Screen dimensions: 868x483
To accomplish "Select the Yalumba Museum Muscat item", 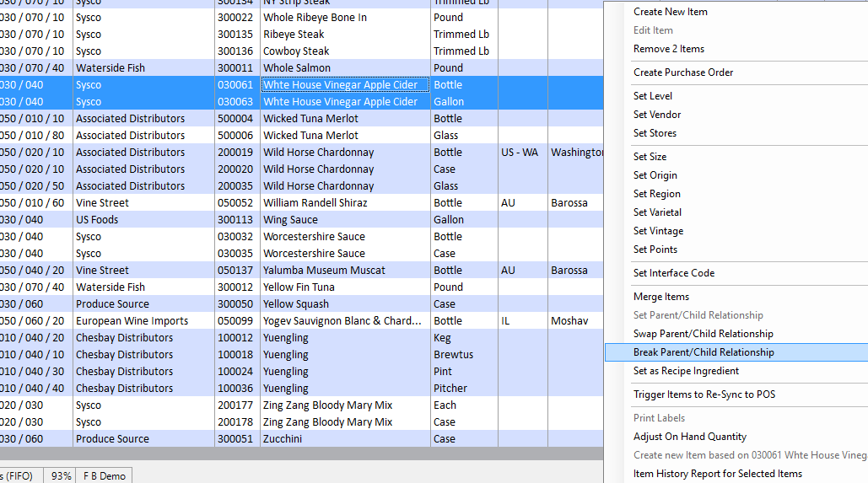I will pos(324,271).
